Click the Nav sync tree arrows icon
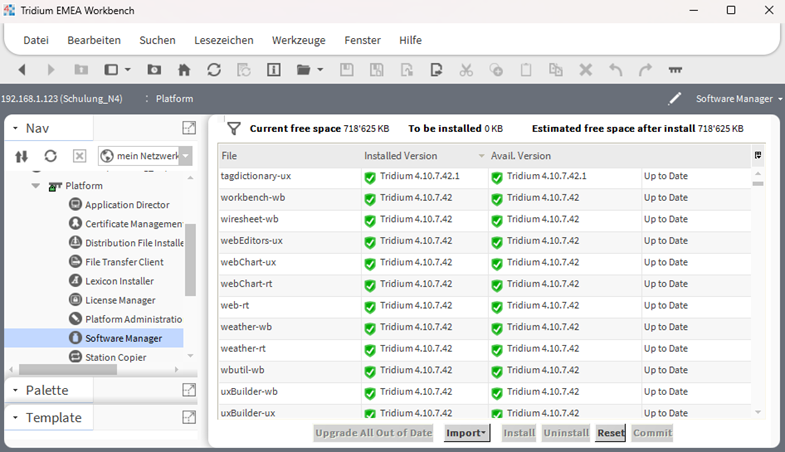The height and width of the screenshot is (452, 785). click(22, 156)
